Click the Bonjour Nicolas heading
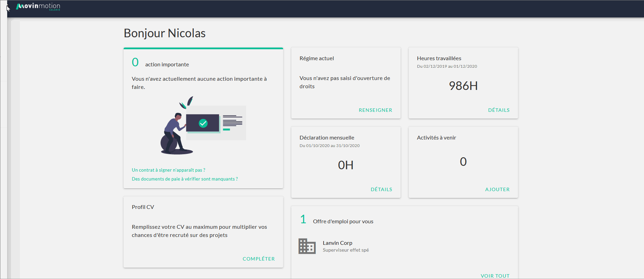 (x=165, y=33)
